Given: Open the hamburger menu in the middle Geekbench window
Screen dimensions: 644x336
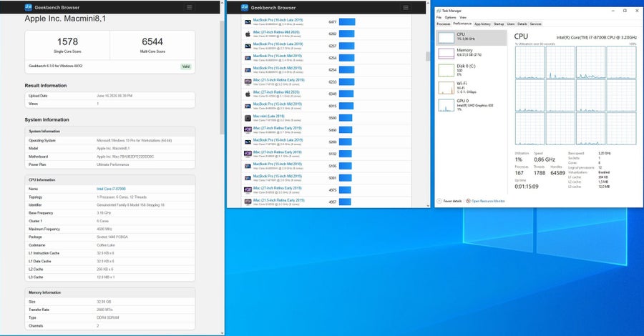Looking at the screenshot, I should [406, 7].
